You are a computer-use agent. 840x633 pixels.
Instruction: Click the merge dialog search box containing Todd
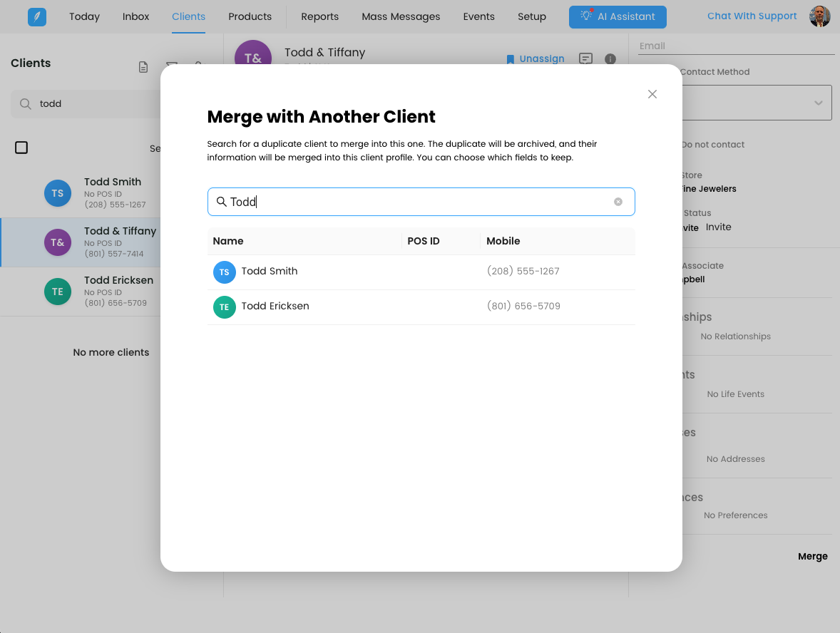coord(421,202)
